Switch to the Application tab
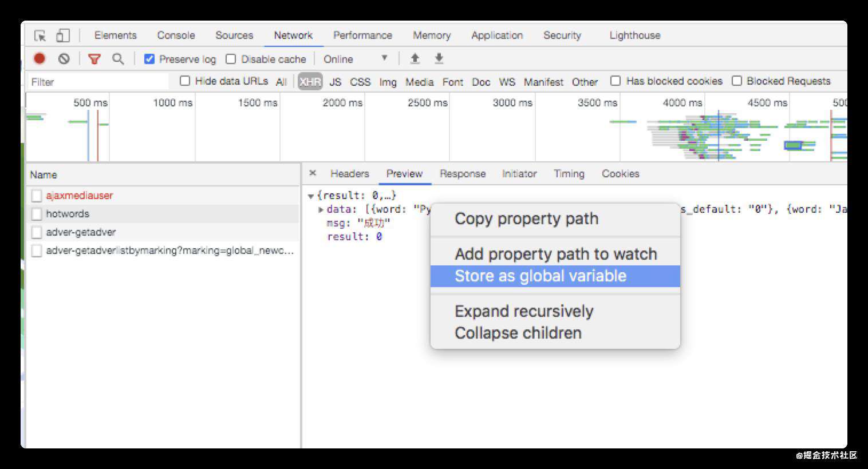 pos(497,35)
